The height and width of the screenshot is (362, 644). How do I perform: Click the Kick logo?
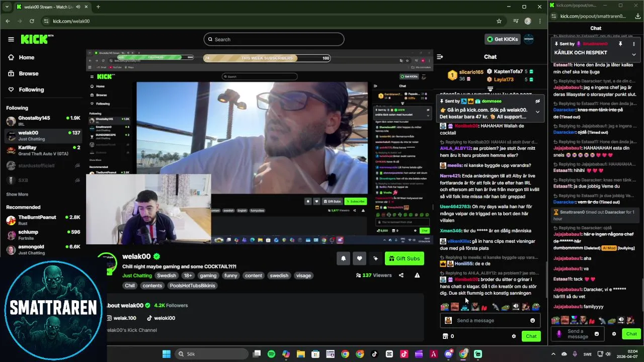pyautogui.click(x=37, y=39)
